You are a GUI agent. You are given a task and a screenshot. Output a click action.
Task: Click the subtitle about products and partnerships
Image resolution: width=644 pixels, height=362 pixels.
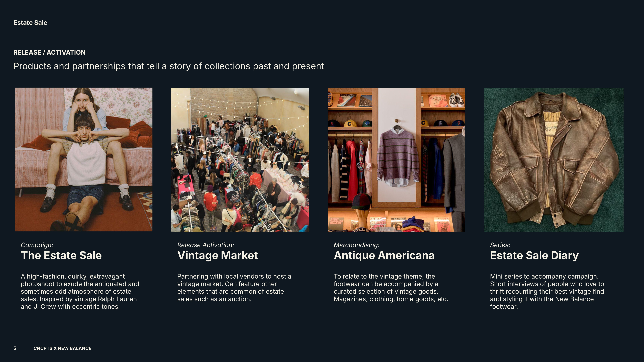pyautogui.click(x=169, y=66)
